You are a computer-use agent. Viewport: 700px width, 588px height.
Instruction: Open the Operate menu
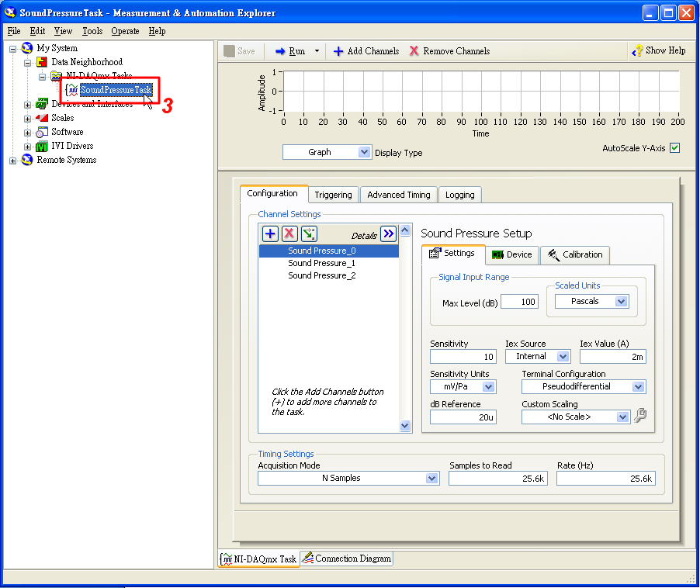126,31
